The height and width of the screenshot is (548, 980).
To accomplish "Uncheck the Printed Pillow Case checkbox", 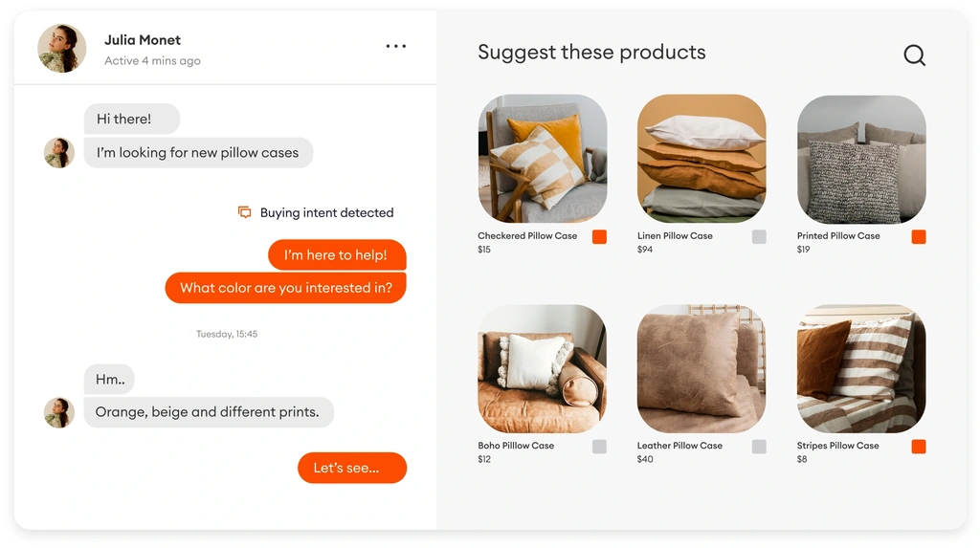I will point(919,237).
